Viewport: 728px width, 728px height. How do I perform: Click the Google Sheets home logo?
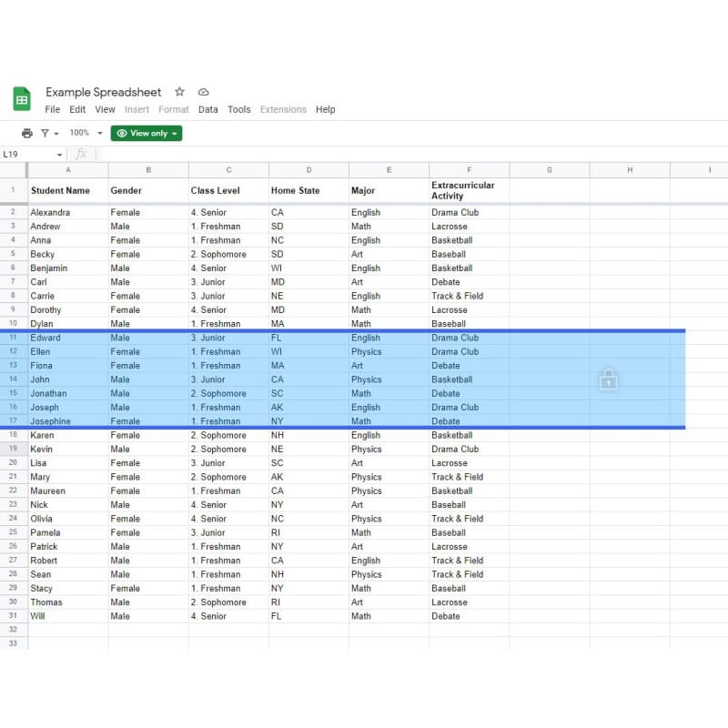coord(23,99)
